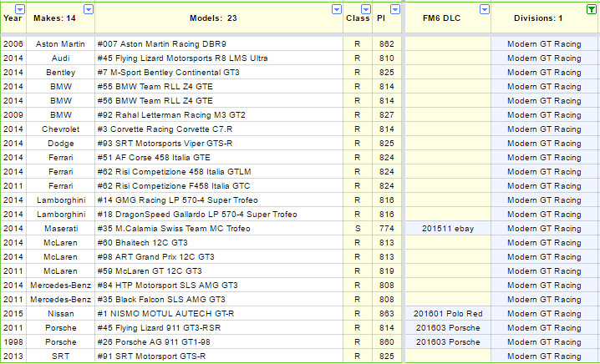The image size is (600, 364).
Task: Click #7 M-Sport Bentley Continental GT3 cell
Action: (x=219, y=73)
